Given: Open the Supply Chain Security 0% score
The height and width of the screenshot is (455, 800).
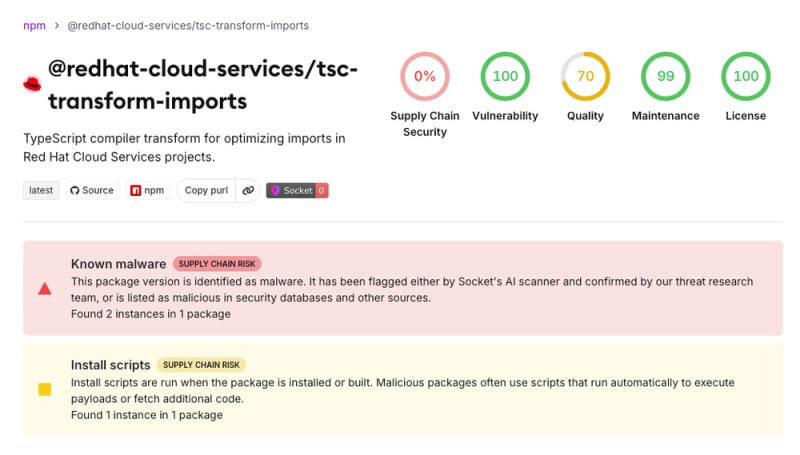Looking at the screenshot, I should [425, 76].
